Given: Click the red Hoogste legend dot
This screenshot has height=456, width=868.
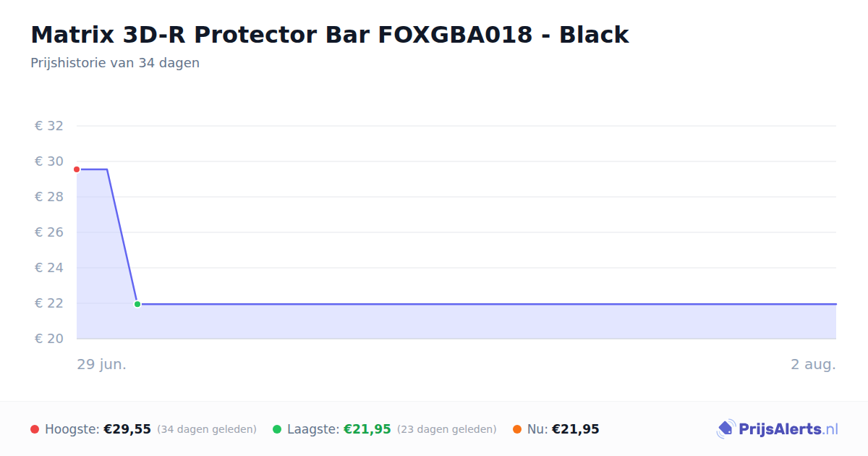Looking at the screenshot, I should 35,429.
